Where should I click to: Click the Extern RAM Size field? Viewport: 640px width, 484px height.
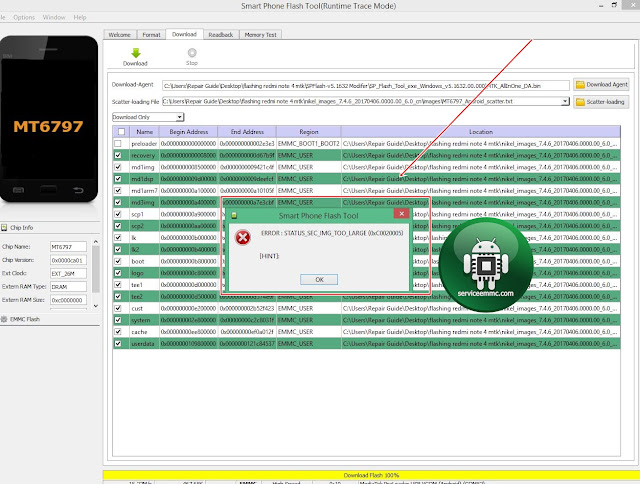point(68,300)
